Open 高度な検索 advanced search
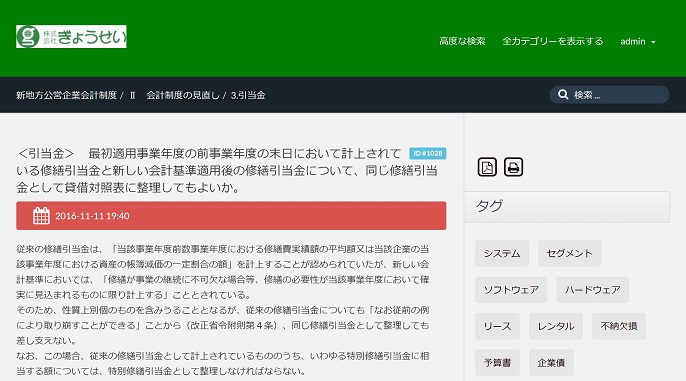The height and width of the screenshot is (381, 686). coord(462,42)
